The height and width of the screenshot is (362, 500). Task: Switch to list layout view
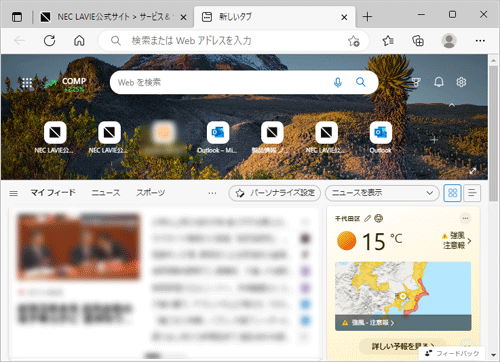[x=472, y=193]
